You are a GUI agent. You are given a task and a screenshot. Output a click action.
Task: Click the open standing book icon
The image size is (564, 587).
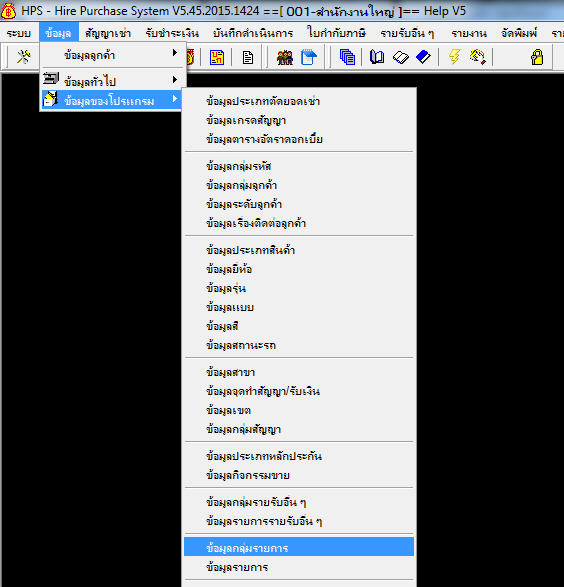coord(377,57)
